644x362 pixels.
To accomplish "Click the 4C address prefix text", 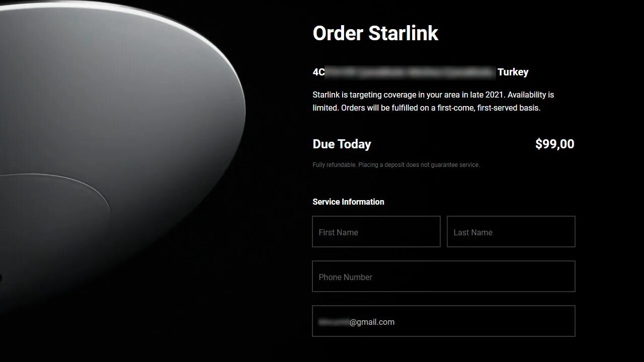I will [x=318, y=72].
